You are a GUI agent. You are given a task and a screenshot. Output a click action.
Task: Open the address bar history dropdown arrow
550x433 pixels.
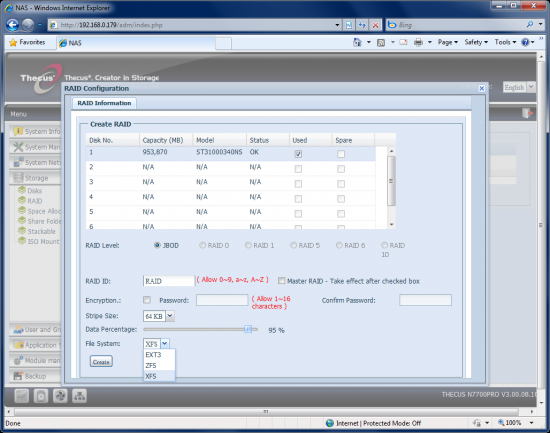pyautogui.click(x=337, y=25)
